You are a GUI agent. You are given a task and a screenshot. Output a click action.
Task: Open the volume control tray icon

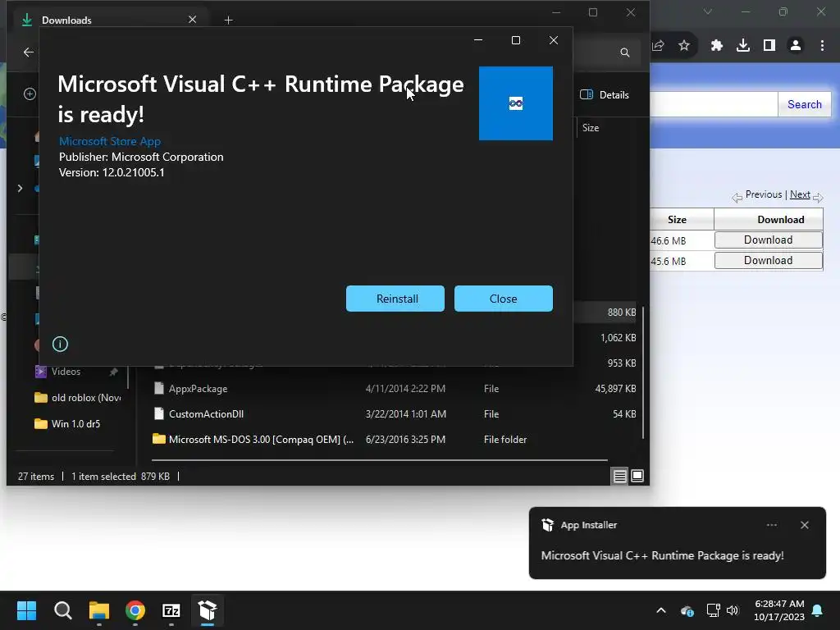(x=733, y=610)
